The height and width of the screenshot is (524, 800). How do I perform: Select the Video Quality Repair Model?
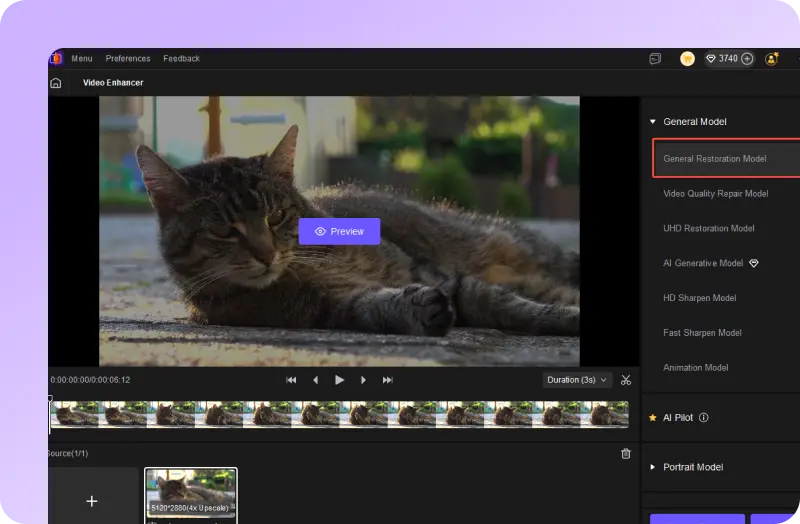pyautogui.click(x=716, y=194)
